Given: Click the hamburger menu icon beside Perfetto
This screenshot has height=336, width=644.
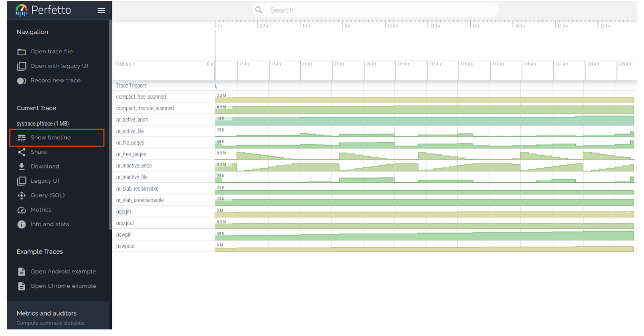Looking at the screenshot, I should coord(101,11).
